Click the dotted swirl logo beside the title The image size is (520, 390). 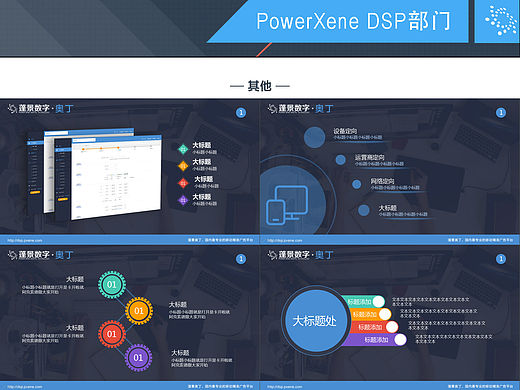tap(500, 21)
